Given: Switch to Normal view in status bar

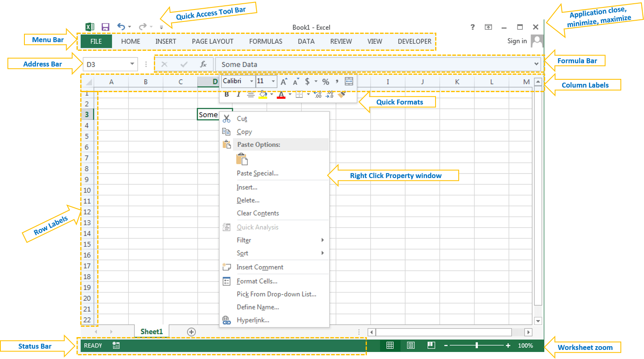Looking at the screenshot, I should click(x=390, y=345).
